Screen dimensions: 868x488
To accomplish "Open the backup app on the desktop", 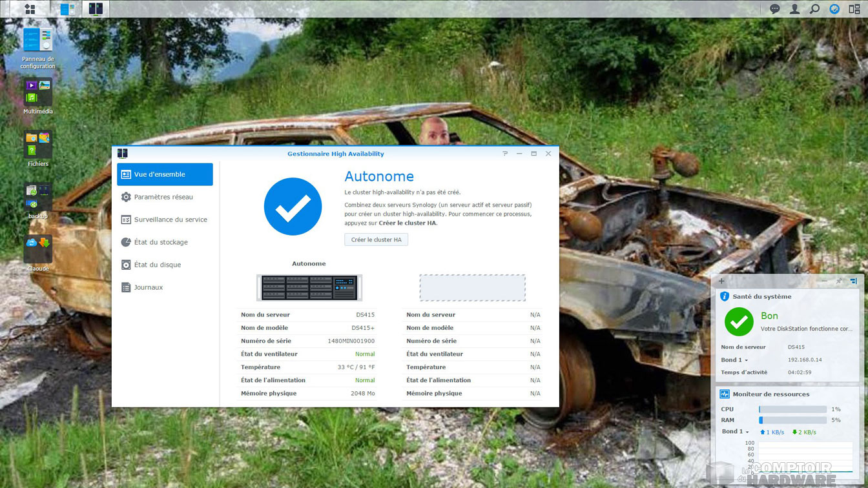I will 37,195.
